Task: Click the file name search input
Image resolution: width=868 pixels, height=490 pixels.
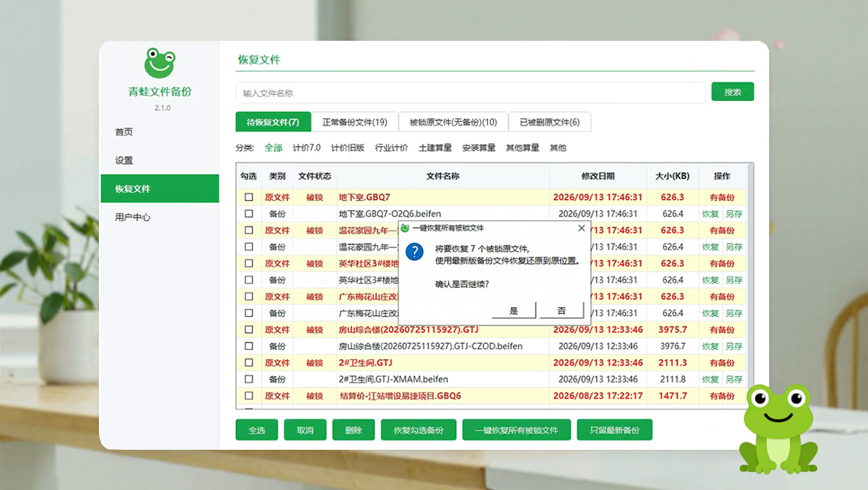Action: click(x=470, y=93)
